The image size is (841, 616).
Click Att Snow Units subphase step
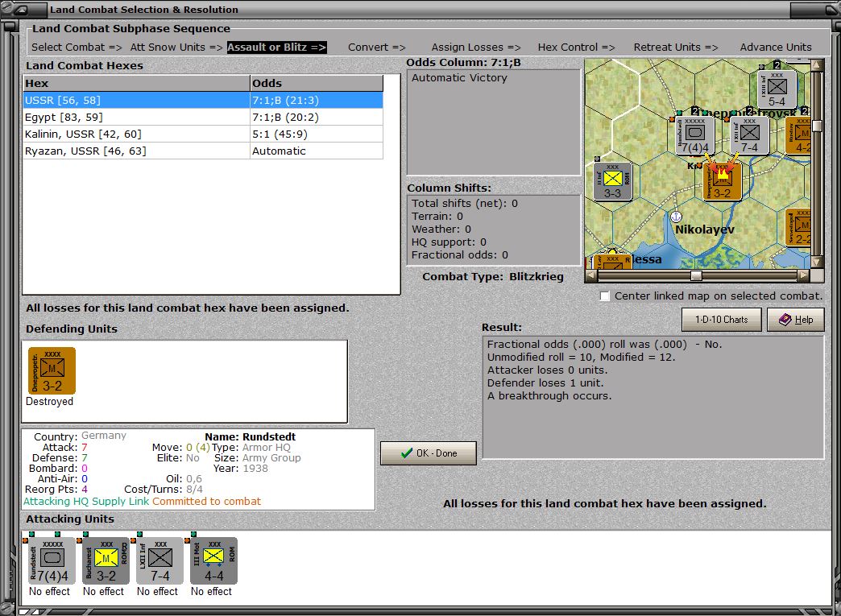(x=176, y=48)
